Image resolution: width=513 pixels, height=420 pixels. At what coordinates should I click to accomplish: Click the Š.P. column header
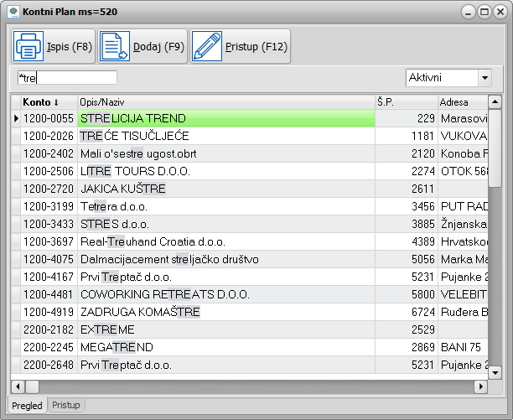click(406, 101)
